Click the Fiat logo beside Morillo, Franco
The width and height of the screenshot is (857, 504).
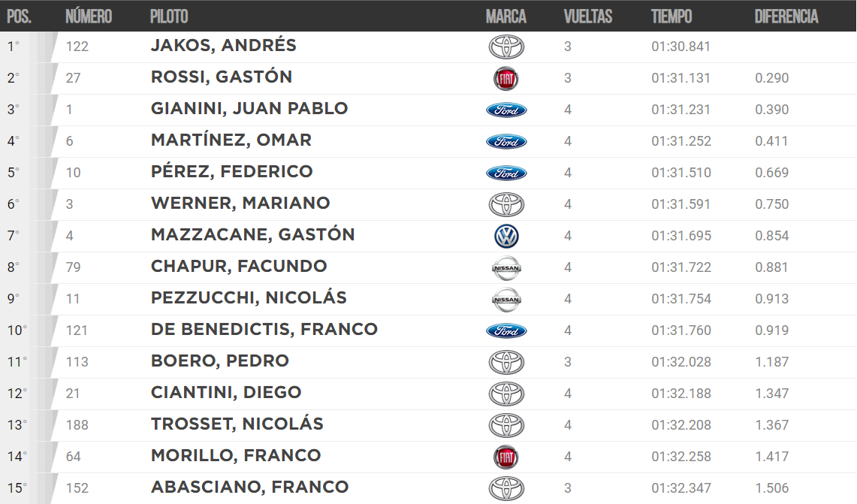coord(506,457)
